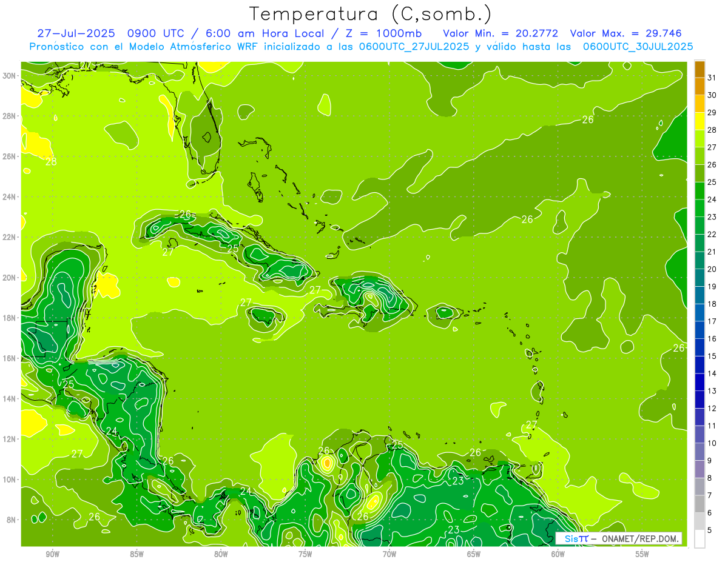Select the green swatch between 23 and 24
The image size is (728, 562).
pyautogui.click(x=699, y=207)
